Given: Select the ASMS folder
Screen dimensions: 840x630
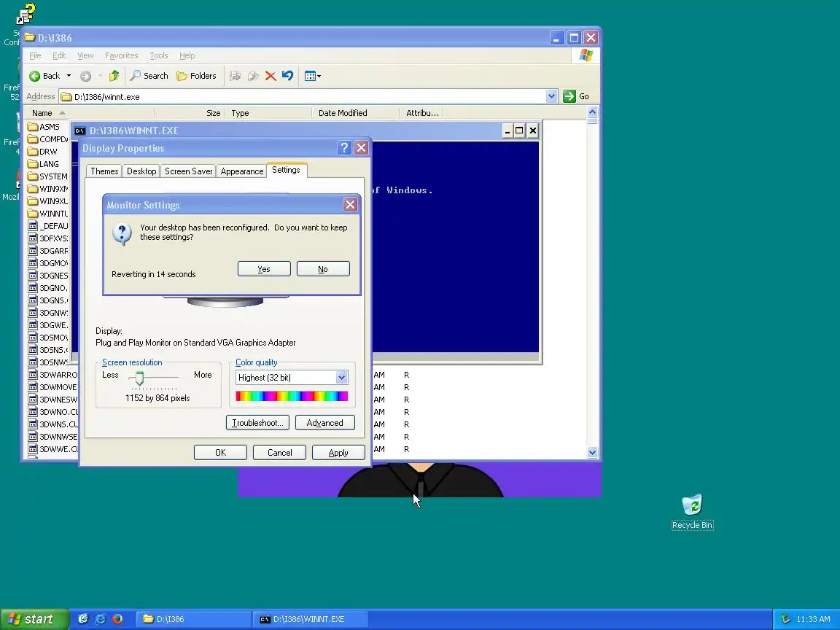Looking at the screenshot, I should 44,127.
